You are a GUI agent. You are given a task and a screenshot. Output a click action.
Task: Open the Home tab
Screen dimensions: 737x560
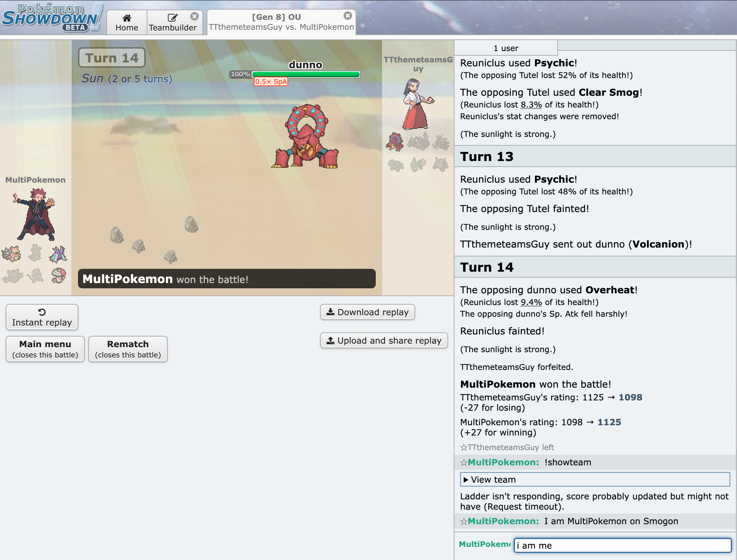tap(127, 23)
